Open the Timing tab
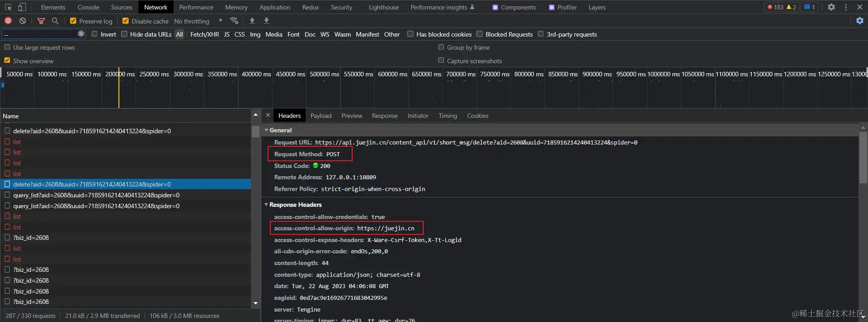This screenshot has width=868, height=322. 448,116
